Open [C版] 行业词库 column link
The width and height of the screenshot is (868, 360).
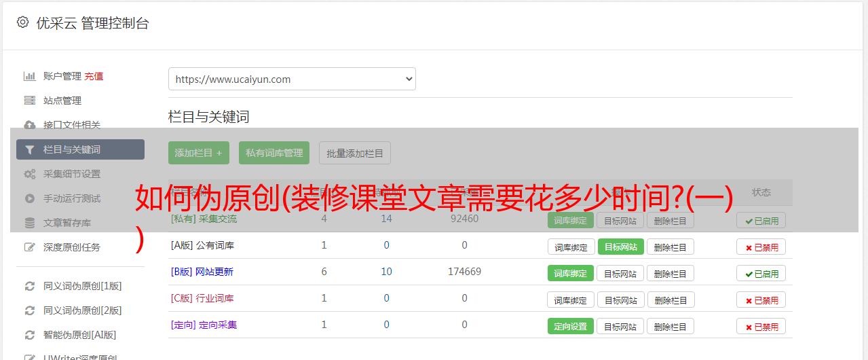[202, 298]
